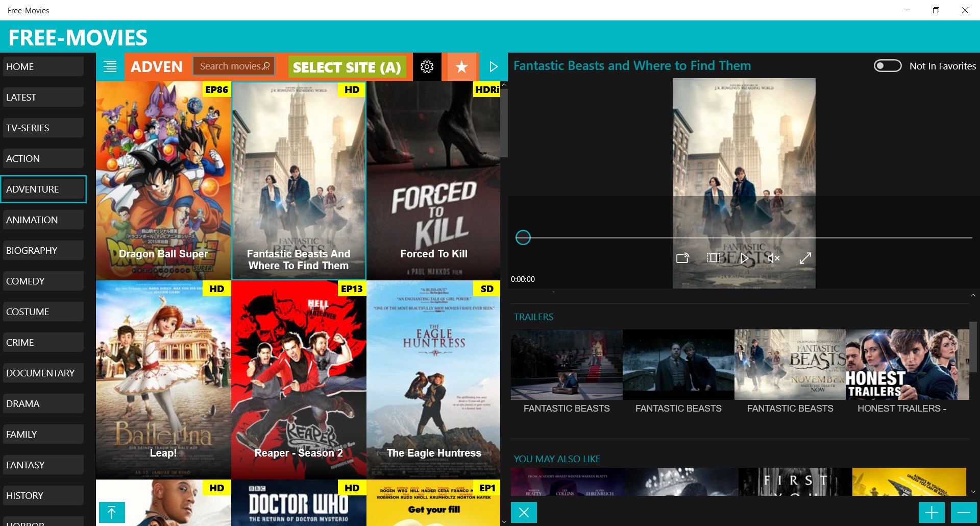The width and height of the screenshot is (980, 526).
Task: Select the TV-SERIES category
Action: [x=43, y=127]
